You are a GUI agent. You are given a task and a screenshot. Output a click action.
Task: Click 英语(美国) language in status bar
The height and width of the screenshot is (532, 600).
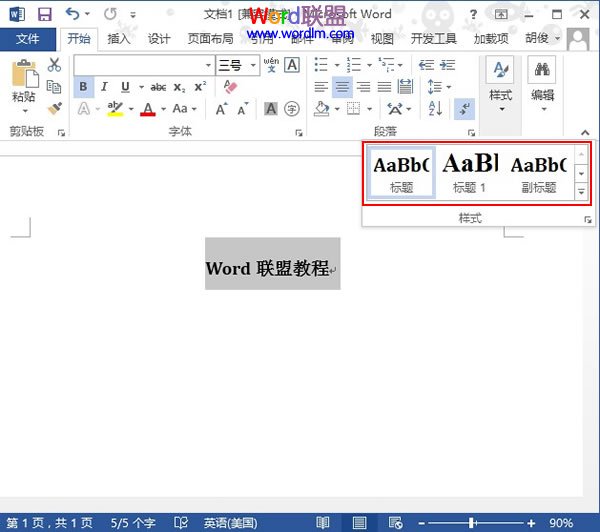230,522
